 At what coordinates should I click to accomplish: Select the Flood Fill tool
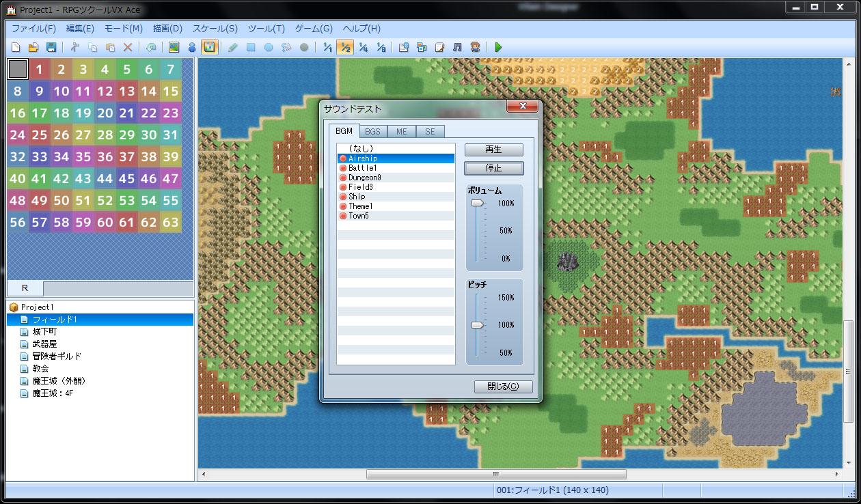pyautogui.click(x=286, y=48)
